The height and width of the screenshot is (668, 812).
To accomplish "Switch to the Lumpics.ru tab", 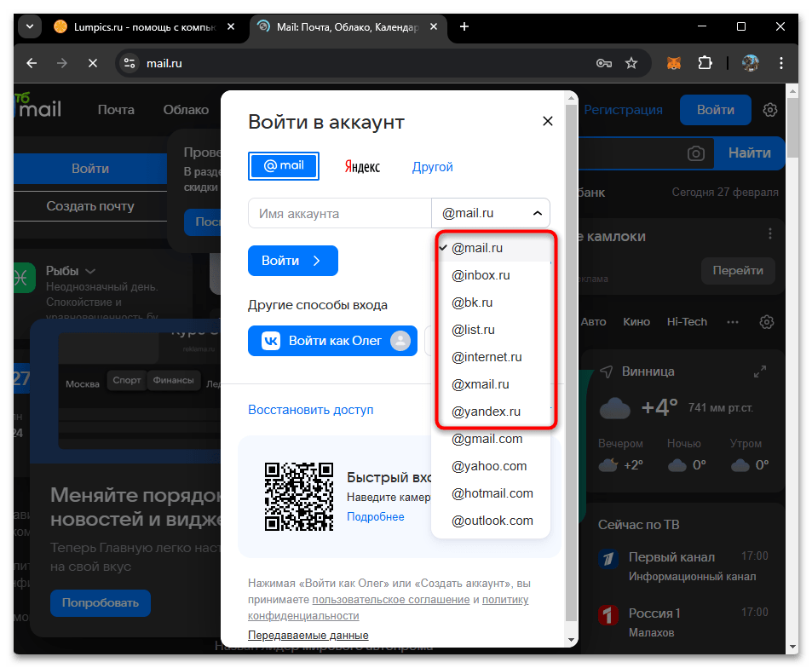I will click(144, 26).
